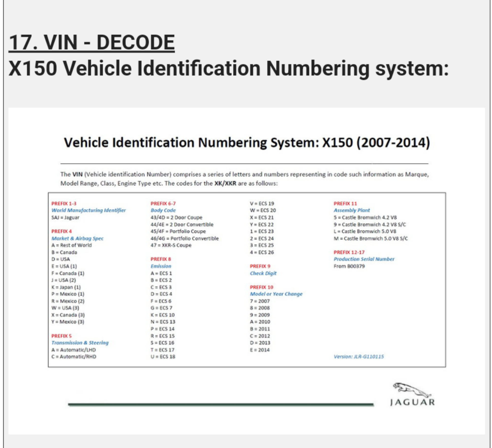Click the SAJ = Jaguar entry
Image resolution: width=492 pixels, height=448 pixels.
pos(65,218)
